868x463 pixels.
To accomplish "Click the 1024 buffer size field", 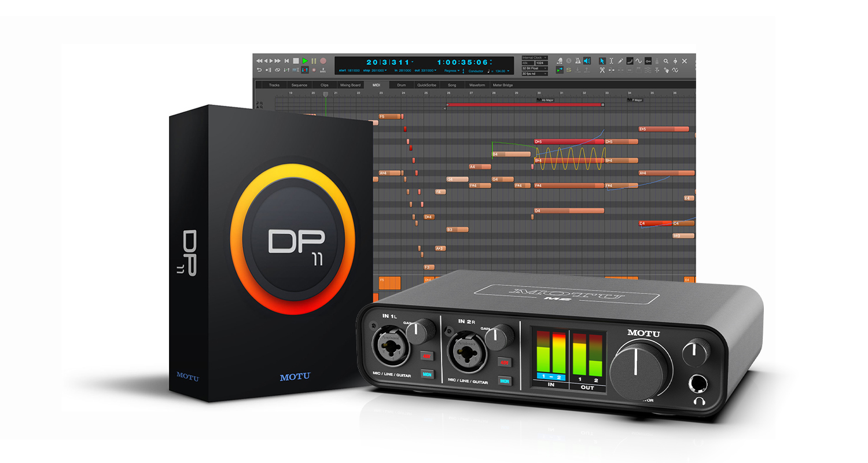I will [x=542, y=63].
